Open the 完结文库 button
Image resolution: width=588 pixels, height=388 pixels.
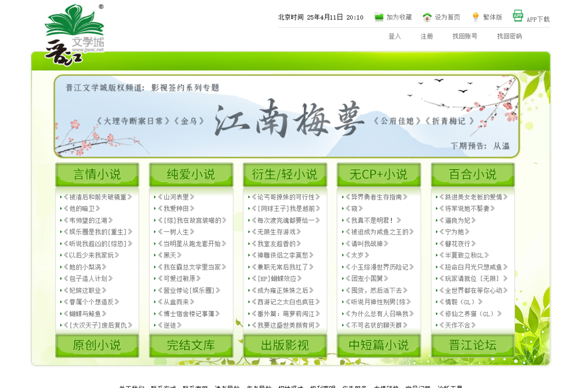pos(191,346)
